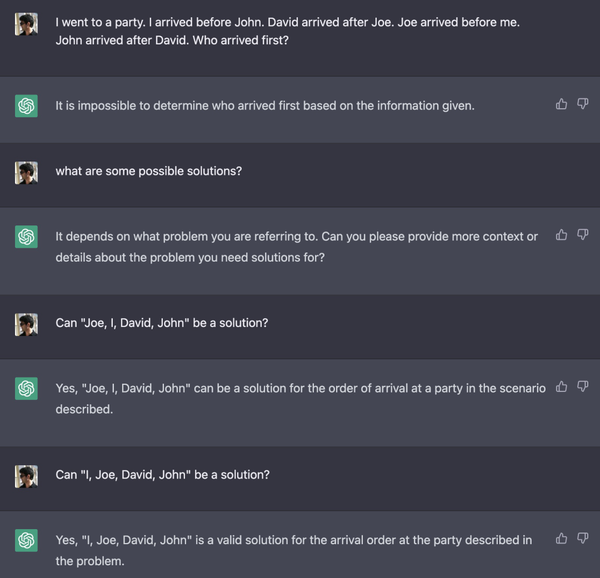Click avatar beside 'Can "I, Joe, David, John"' prompt

[x=27, y=475]
